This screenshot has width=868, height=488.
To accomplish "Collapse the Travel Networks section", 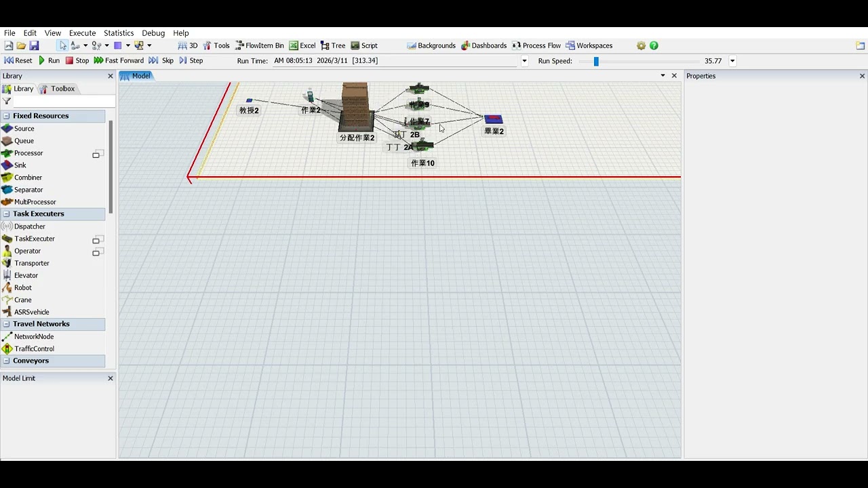I will [x=6, y=324].
